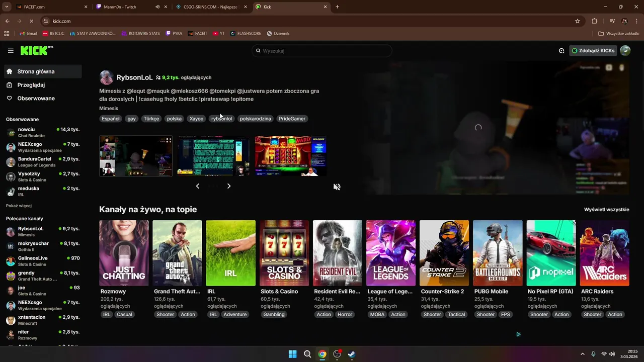
Task: Open ROTOWIRE STATS bookmark
Action: pos(140,34)
